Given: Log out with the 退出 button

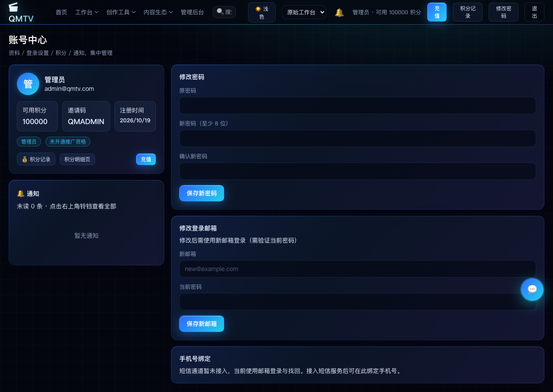Looking at the screenshot, I should [x=534, y=12].
